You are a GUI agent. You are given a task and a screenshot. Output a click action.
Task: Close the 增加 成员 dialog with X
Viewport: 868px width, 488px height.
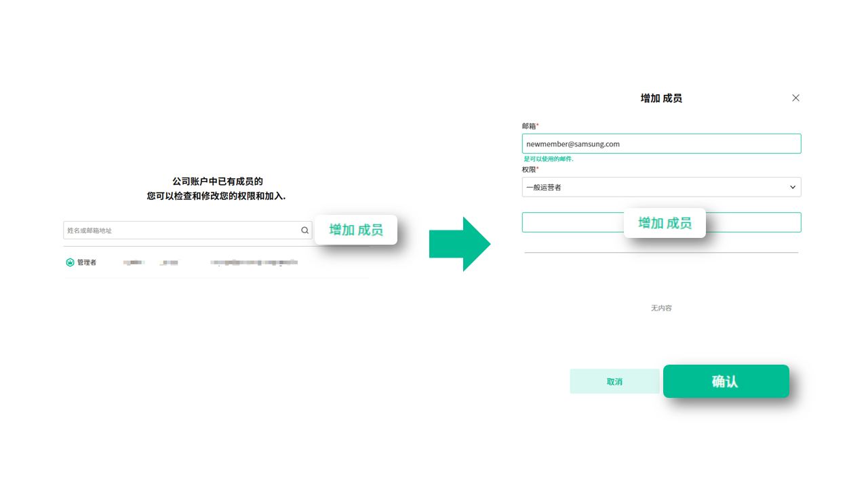point(795,98)
